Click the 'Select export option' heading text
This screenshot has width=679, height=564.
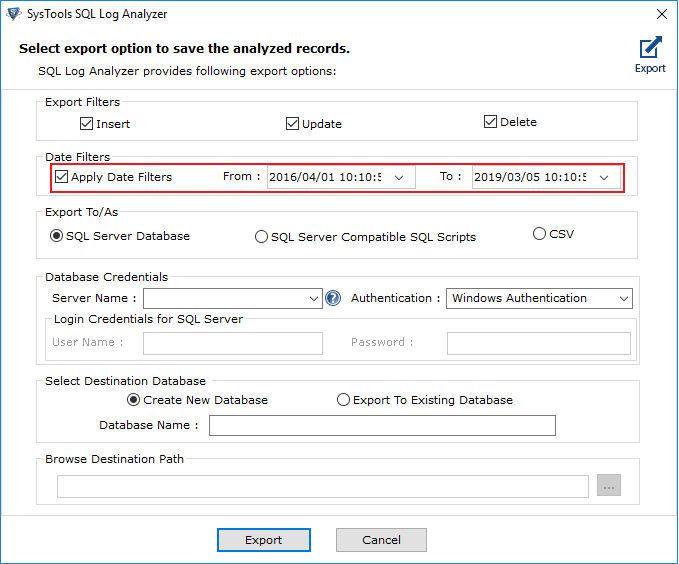184,49
